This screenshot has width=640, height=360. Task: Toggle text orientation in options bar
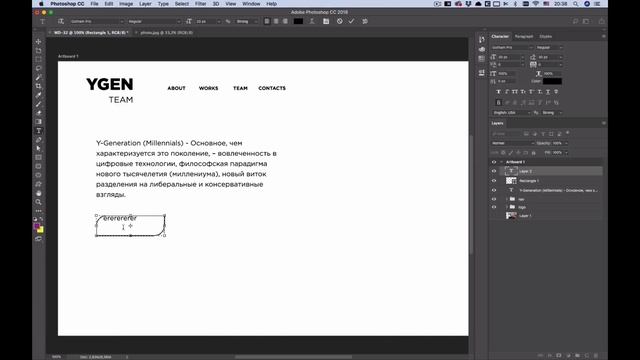(x=61, y=21)
